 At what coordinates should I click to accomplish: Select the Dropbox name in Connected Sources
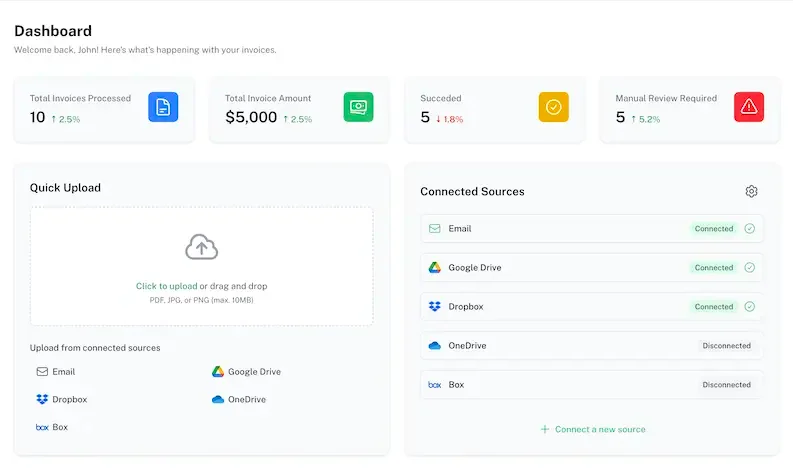[x=466, y=307]
